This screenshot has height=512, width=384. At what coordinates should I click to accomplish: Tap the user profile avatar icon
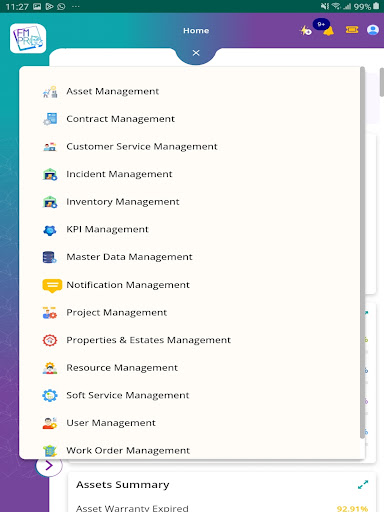[x=373, y=30]
